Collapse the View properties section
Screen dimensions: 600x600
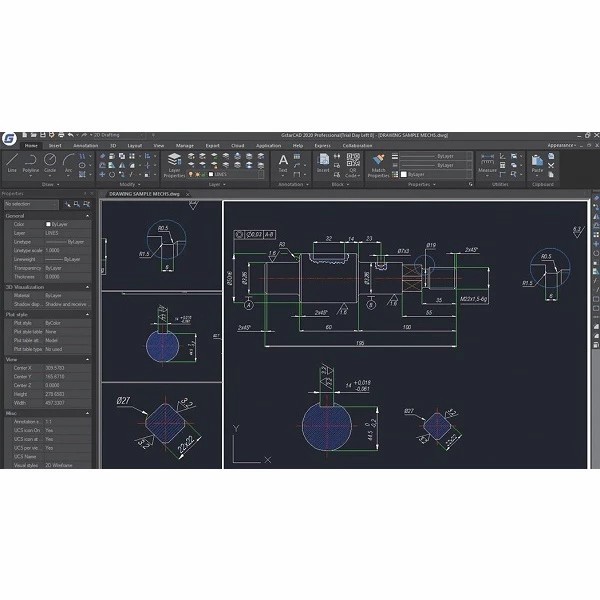tap(87, 360)
